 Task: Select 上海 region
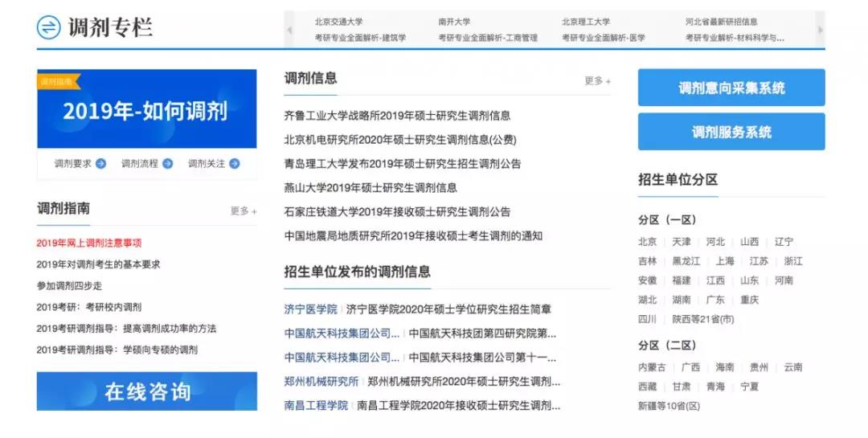point(725,261)
